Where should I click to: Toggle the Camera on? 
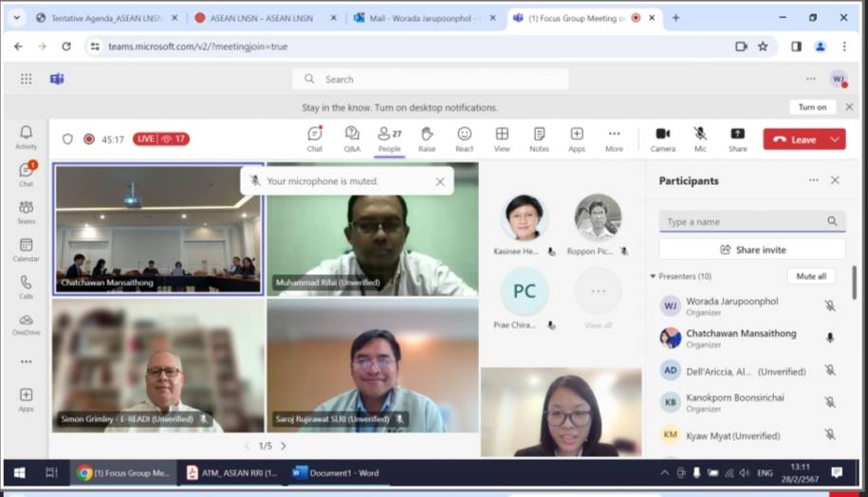pos(662,138)
